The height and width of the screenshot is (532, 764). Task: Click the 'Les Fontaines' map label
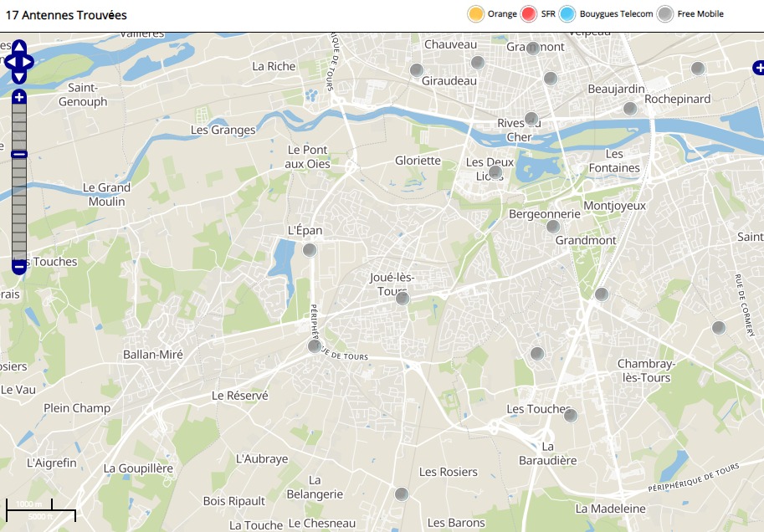coord(614,161)
